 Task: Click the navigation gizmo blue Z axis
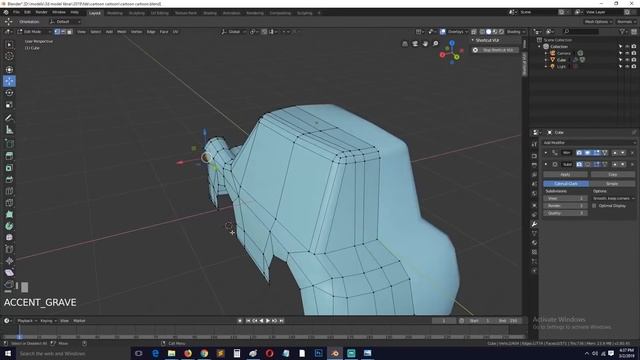[452, 42]
